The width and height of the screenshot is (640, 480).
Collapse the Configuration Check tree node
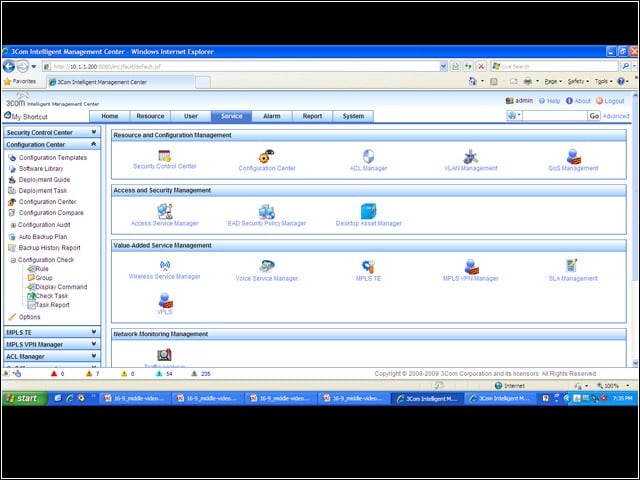point(13,260)
